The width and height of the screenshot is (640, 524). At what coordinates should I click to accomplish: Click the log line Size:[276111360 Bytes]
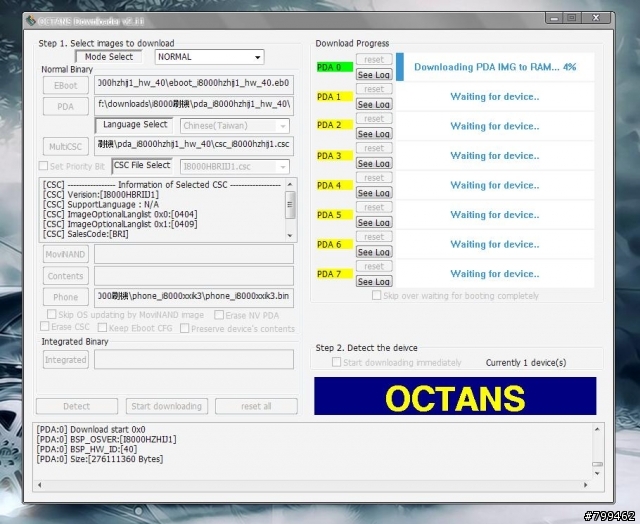point(100,460)
